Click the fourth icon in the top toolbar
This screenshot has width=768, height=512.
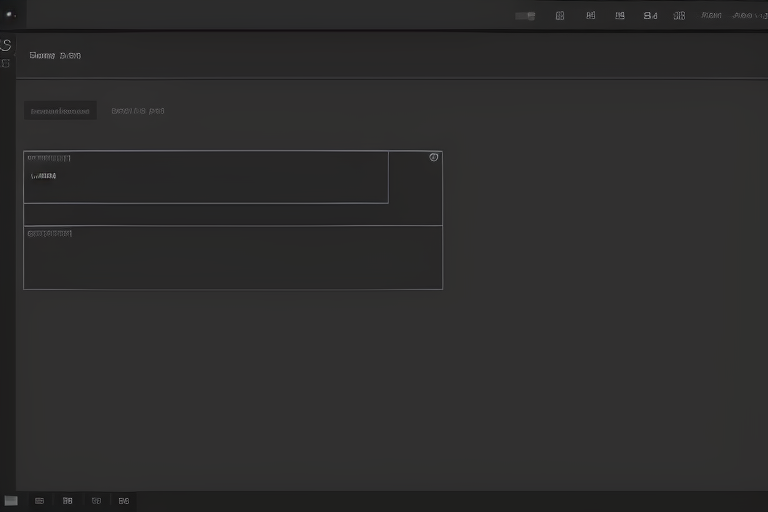click(x=650, y=16)
